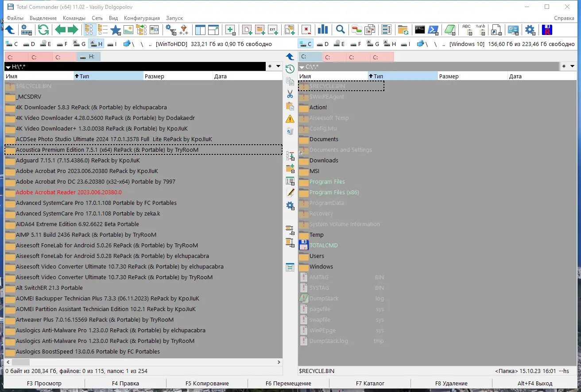Show occupied space with the bar chart icon
Screen dimensions: 581x392
323,29
